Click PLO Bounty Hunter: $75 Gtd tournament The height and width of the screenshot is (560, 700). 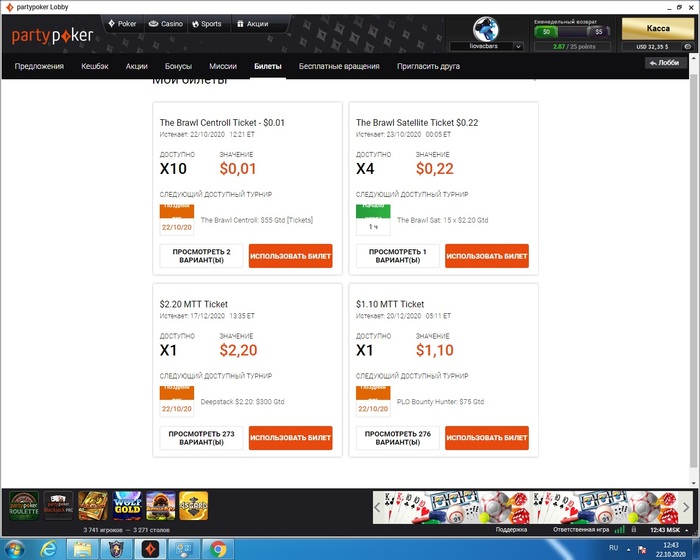(440, 401)
